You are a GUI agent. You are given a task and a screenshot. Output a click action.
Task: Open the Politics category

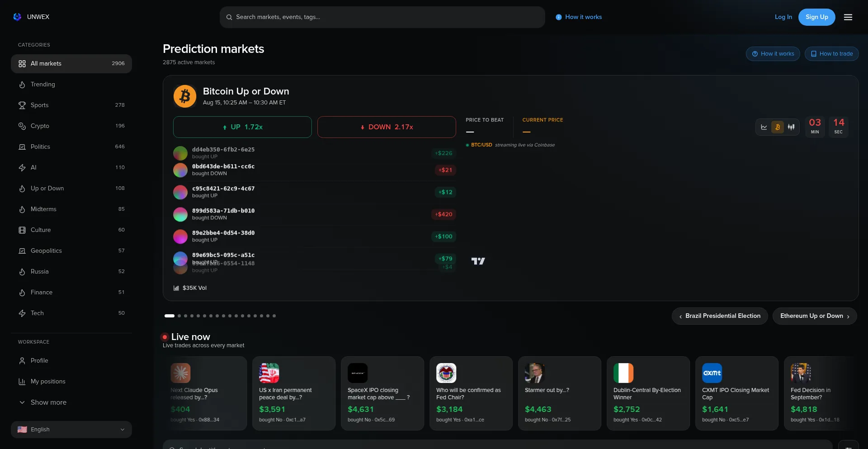tap(71, 147)
